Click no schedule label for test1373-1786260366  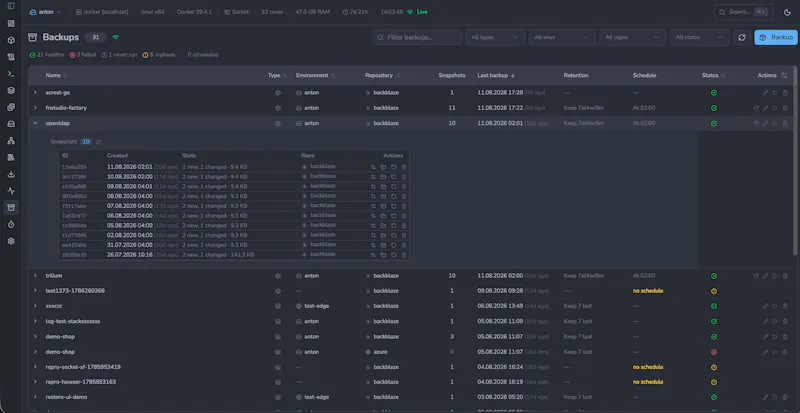[x=648, y=291]
